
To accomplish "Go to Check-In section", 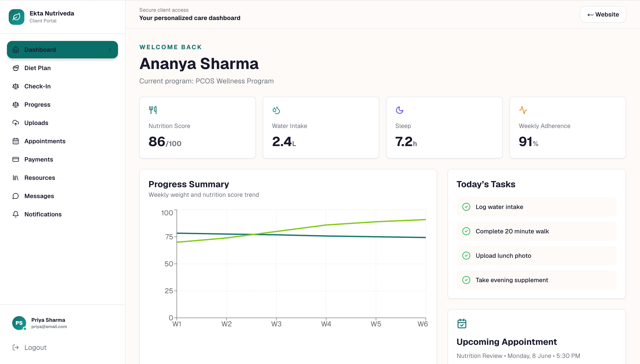I will coord(62,86).
